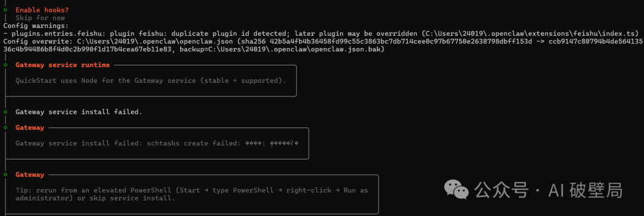Viewport: 644px width, 216px height.
Task: Click the schtasks create failed error message
Action: (x=157, y=143)
